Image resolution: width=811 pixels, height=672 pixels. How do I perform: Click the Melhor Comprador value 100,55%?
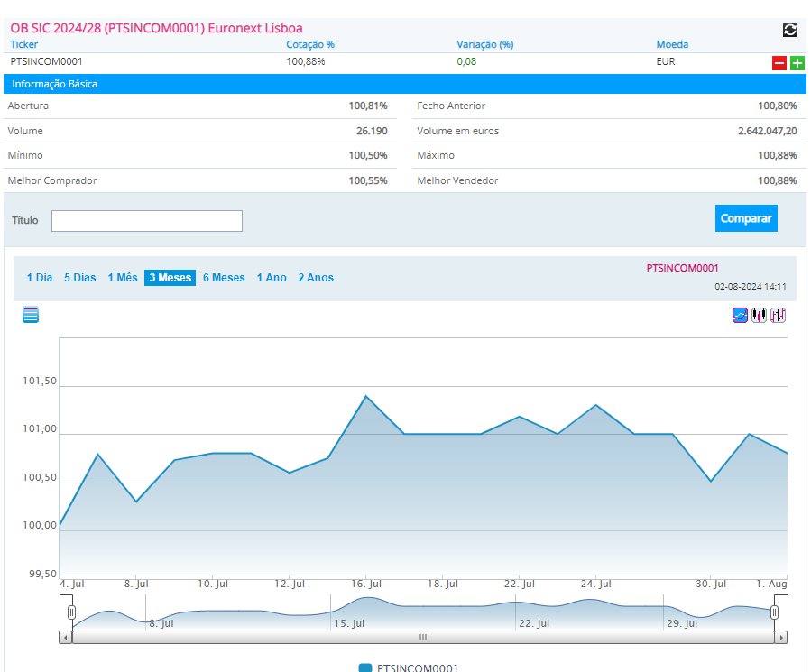368,180
